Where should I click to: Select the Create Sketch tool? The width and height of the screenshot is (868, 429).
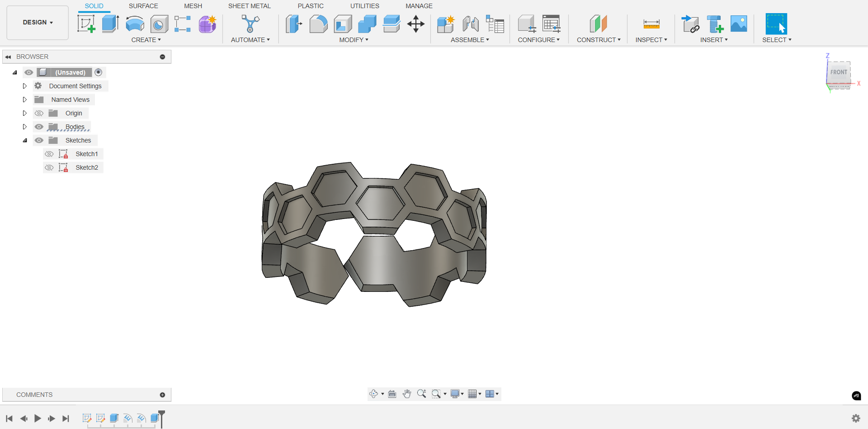click(x=86, y=24)
